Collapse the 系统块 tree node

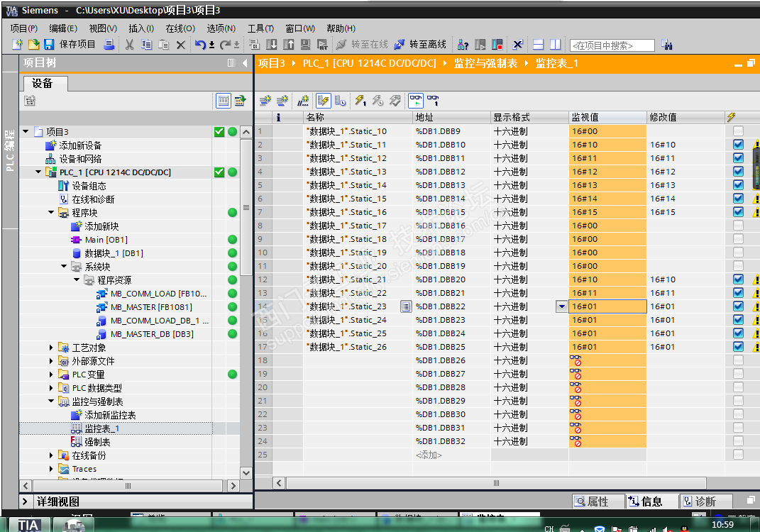pos(63,266)
